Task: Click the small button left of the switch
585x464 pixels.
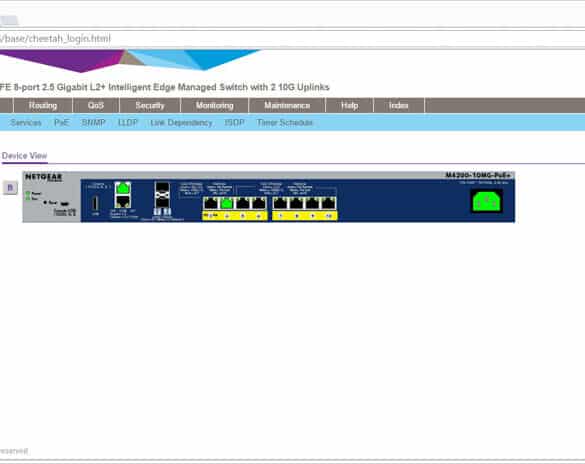Action: [10, 187]
